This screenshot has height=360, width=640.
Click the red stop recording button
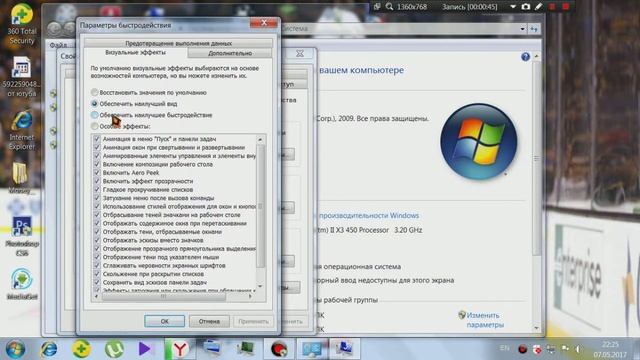click(x=565, y=7)
